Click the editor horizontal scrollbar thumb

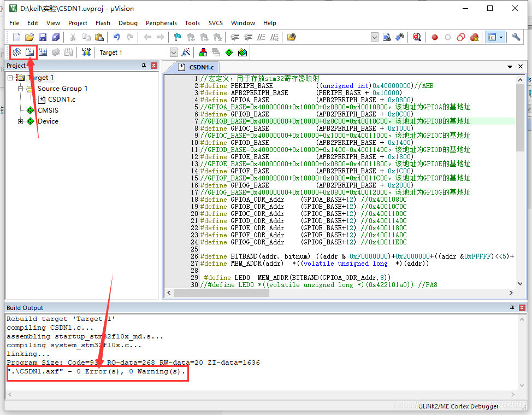point(222,293)
